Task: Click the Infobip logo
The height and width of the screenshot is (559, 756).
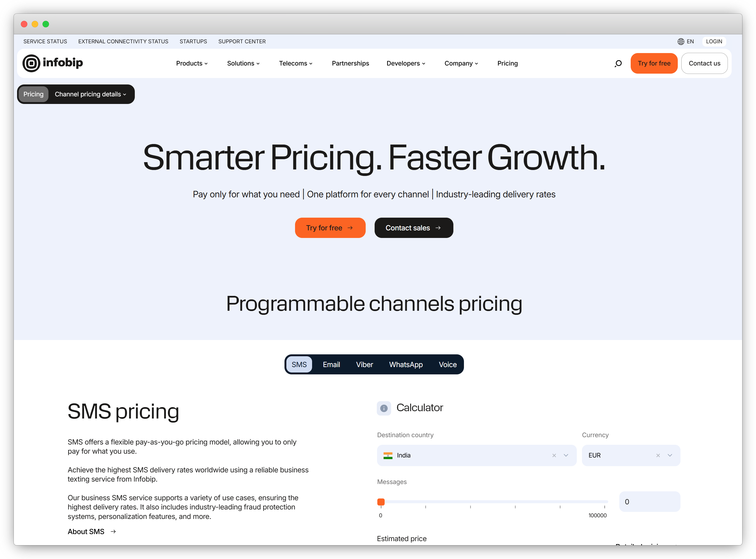Action: [53, 63]
